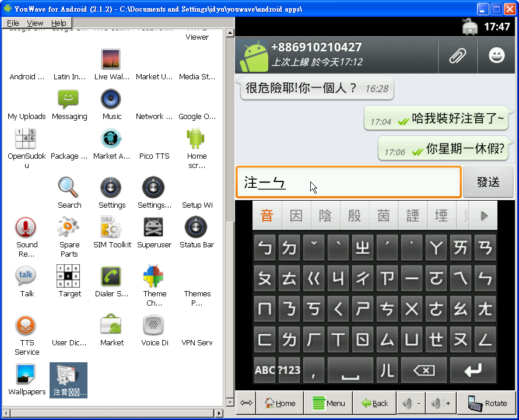
Task: Launch the Market Access app icon
Action: pos(111,138)
